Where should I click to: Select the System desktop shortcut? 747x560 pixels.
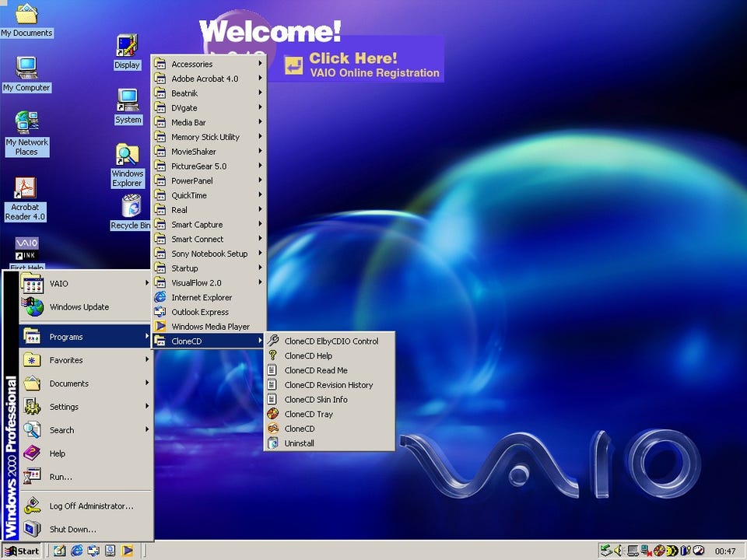[x=128, y=107]
